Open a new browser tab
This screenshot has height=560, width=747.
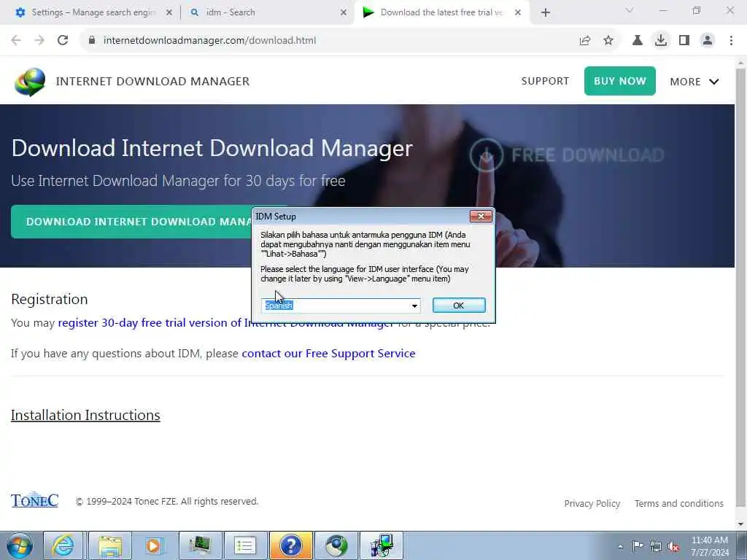546,12
